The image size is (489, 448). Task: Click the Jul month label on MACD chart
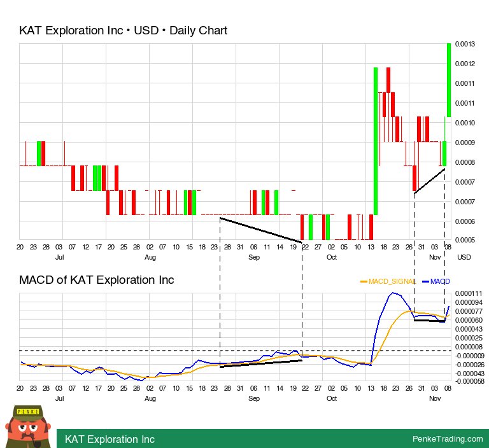(x=59, y=398)
